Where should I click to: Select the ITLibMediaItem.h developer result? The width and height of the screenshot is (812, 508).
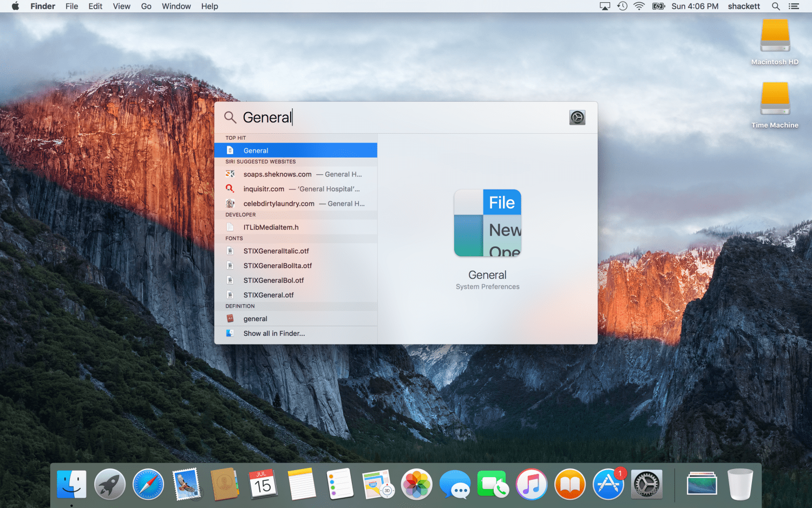[x=296, y=227]
